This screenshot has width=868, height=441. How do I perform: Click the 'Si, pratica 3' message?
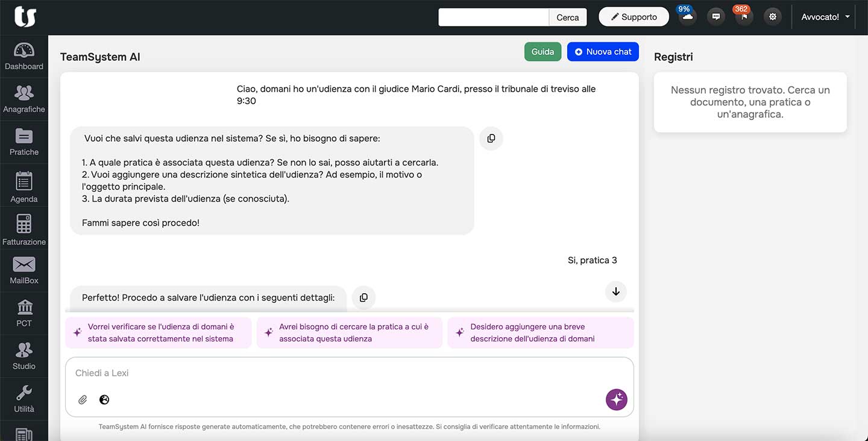coord(593,261)
